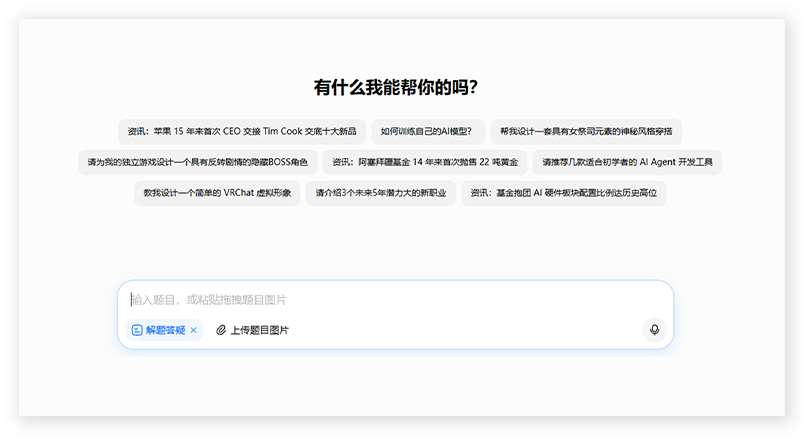
Task: Open the 阿塞拜疆基金 抛售黄金 news chip
Action: click(425, 162)
